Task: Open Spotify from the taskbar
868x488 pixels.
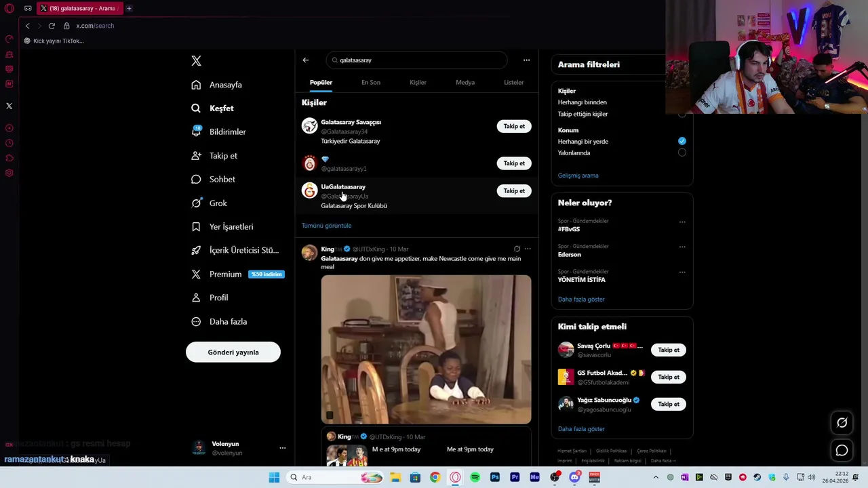Action: [x=475, y=477]
